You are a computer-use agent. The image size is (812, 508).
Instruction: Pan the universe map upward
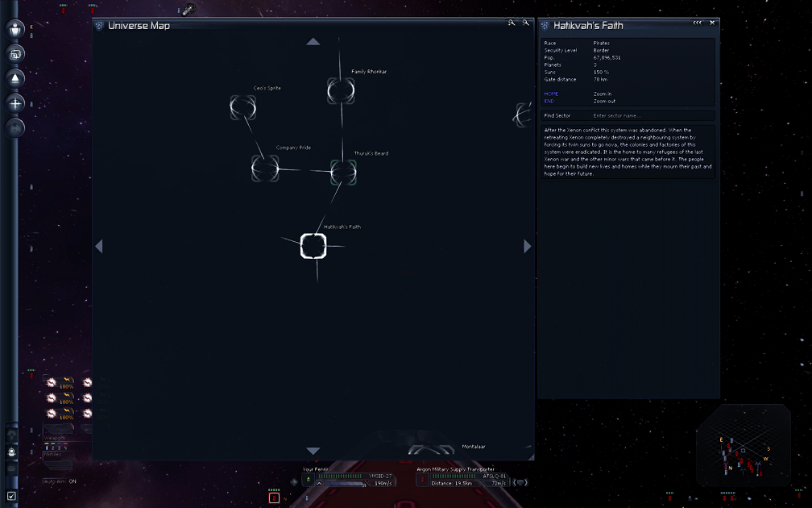click(x=313, y=41)
